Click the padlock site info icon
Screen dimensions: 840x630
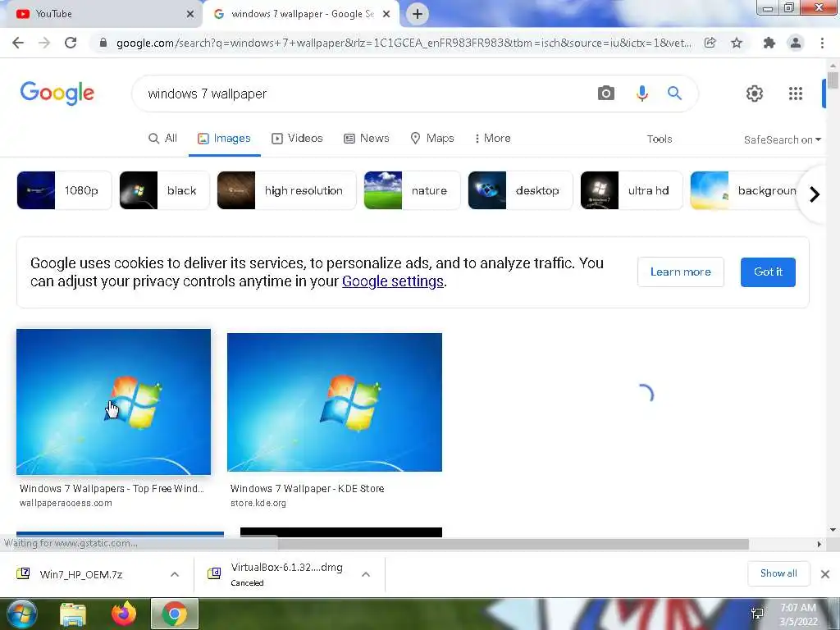click(x=103, y=43)
